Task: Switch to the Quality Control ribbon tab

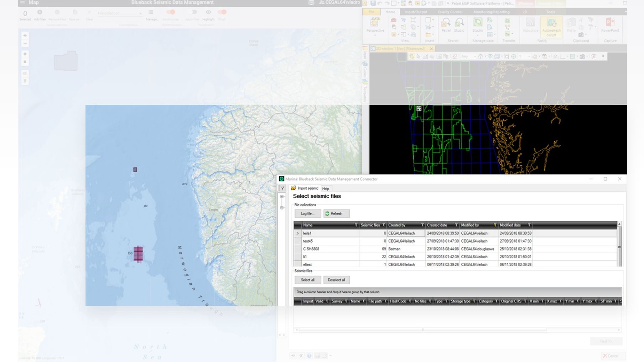Action: pos(450,12)
